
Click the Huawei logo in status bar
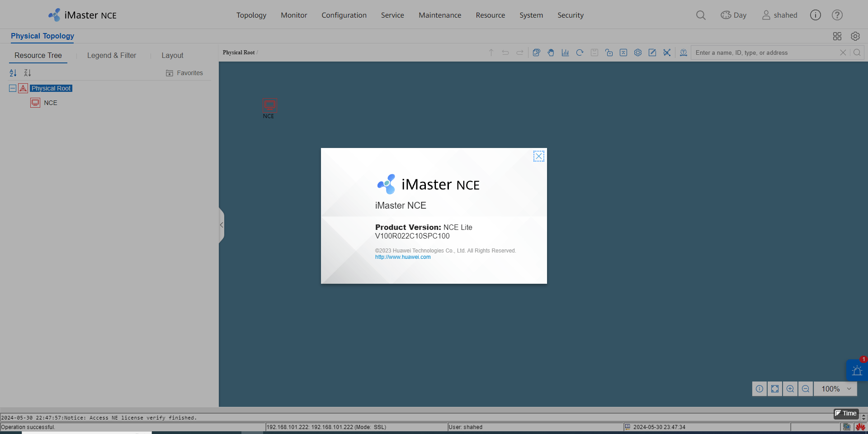[x=860, y=427]
